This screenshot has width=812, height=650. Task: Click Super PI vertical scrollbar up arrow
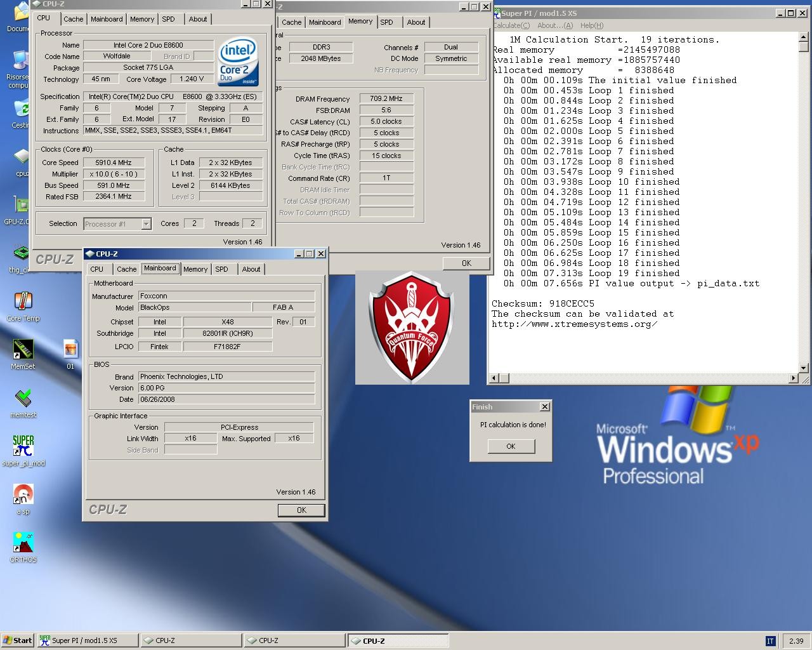[x=804, y=37]
